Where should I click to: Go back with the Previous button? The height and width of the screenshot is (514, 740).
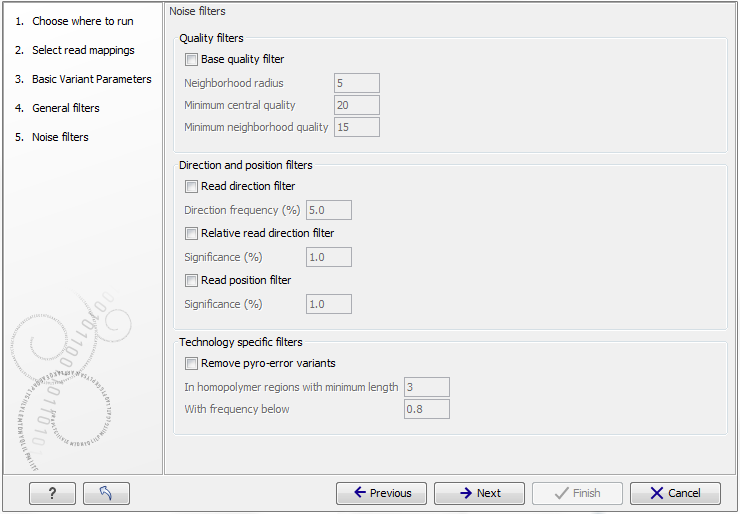pos(381,493)
